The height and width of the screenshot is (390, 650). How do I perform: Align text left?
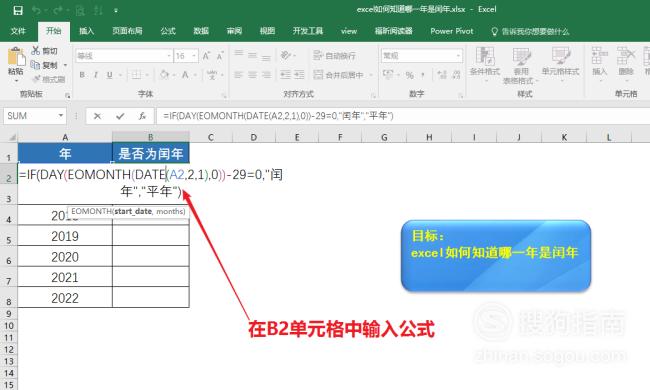coord(238,75)
